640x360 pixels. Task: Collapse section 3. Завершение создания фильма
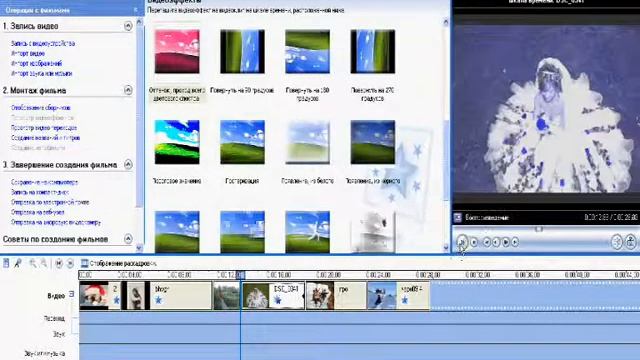point(128,164)
